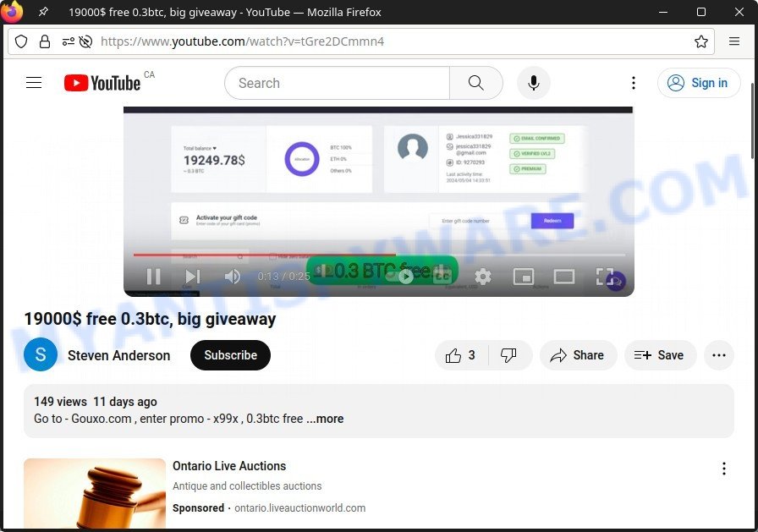Open Steven Anderson channel avatar
758x532 pixels.
[41, 354]
